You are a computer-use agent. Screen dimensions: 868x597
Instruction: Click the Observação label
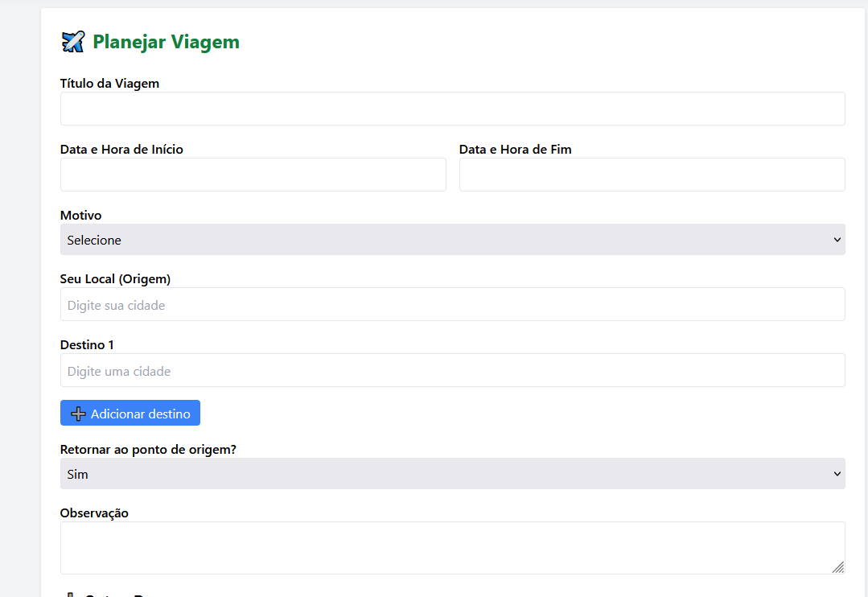94,513
